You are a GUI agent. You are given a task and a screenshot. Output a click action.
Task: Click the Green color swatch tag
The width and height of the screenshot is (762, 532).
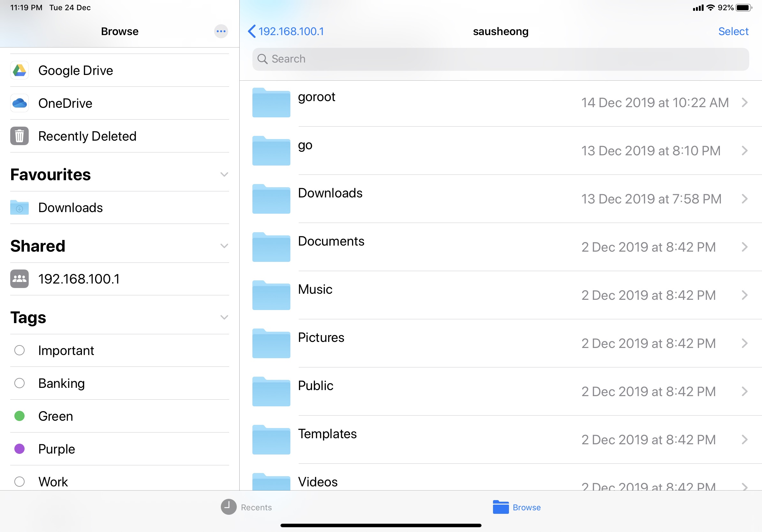point(19,416)
